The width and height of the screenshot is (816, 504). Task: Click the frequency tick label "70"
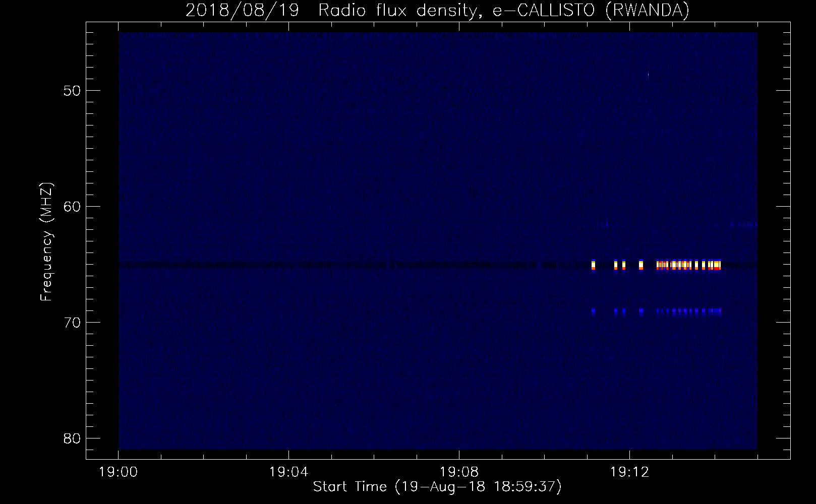(x=72, y=323)
